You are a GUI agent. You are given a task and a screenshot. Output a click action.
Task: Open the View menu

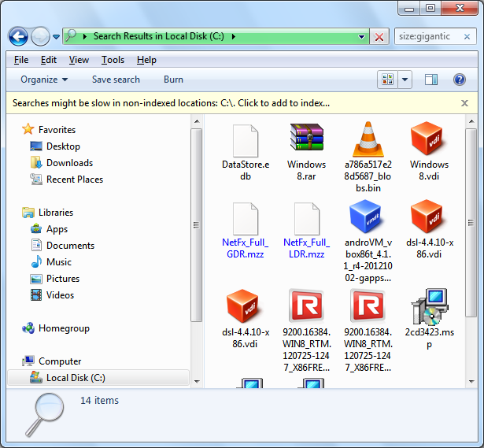[x=79, y=60]
